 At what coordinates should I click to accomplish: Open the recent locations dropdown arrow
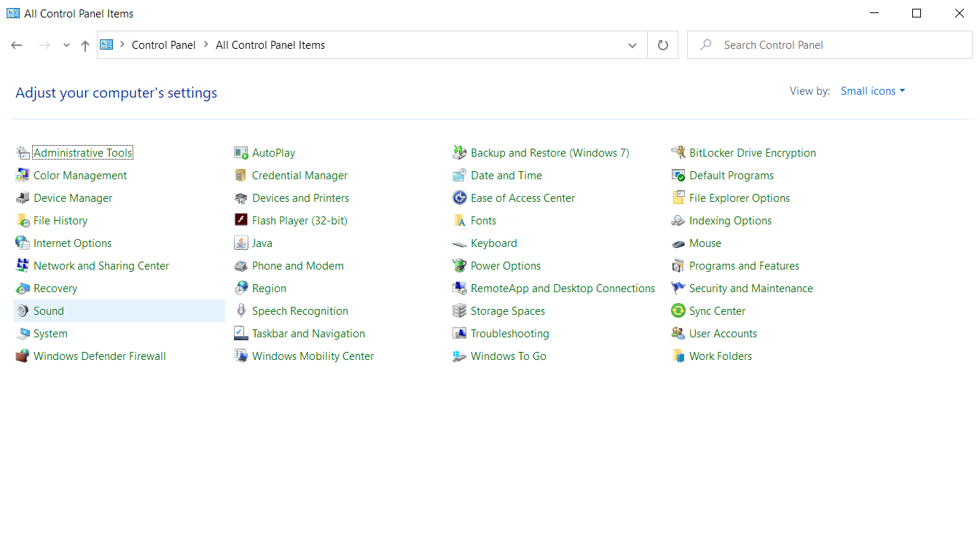(x=66, y=45)
